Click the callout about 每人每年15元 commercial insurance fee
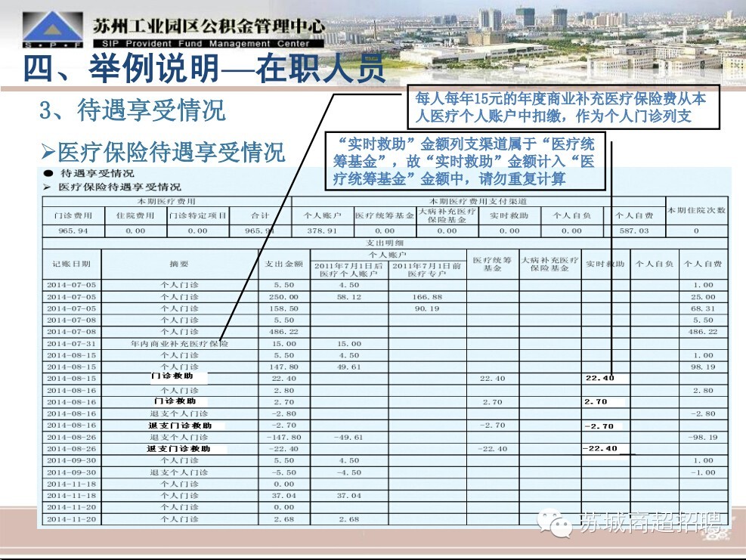 pos(563,107)
